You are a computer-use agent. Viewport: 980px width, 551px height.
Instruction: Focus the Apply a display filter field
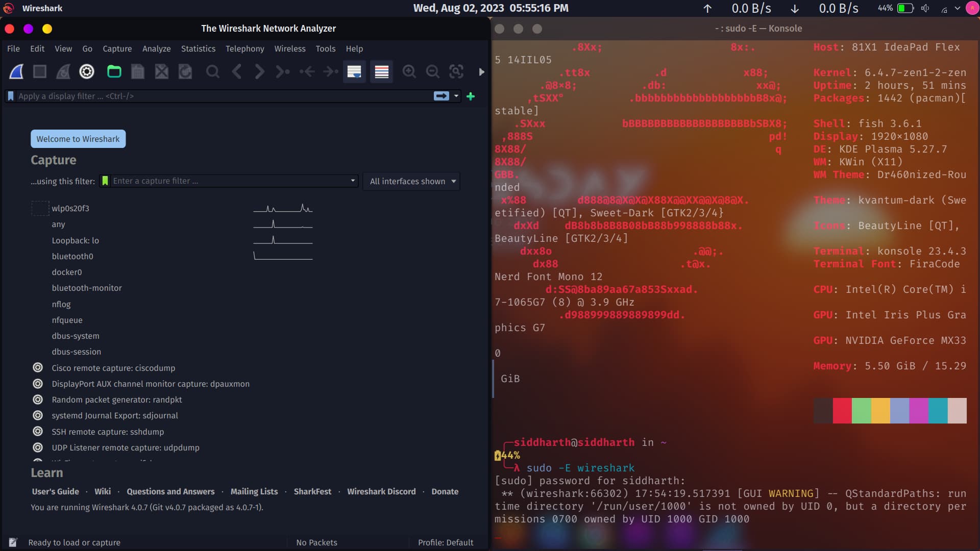click(x=225, y=96)
